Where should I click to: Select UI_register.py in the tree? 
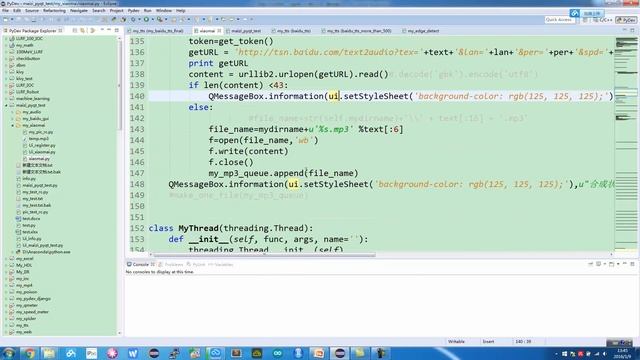[42, 145]
